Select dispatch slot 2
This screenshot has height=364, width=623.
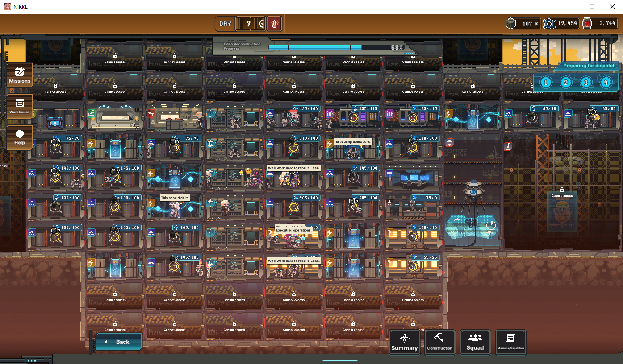click(566, 83)
